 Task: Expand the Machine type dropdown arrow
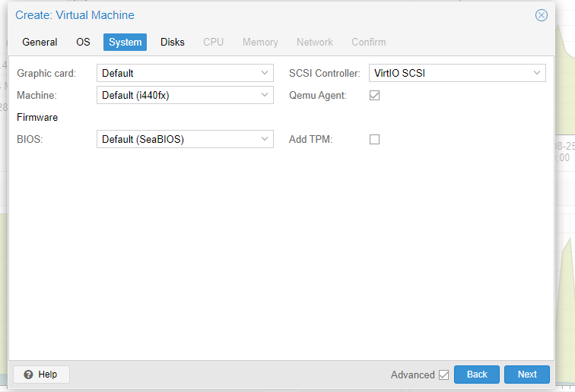[x=265, y=96]
